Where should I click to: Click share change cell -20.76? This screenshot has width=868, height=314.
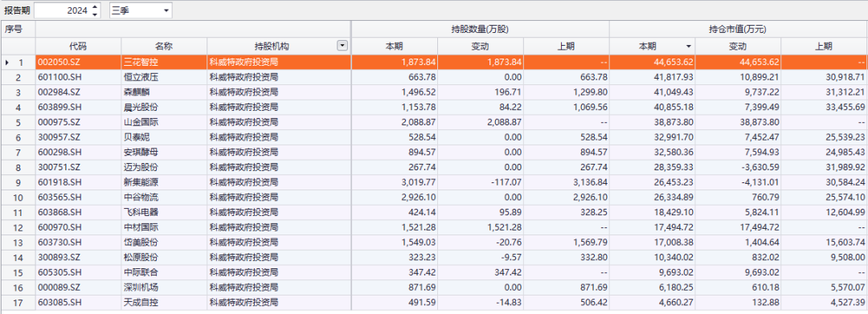click(481, 243)
